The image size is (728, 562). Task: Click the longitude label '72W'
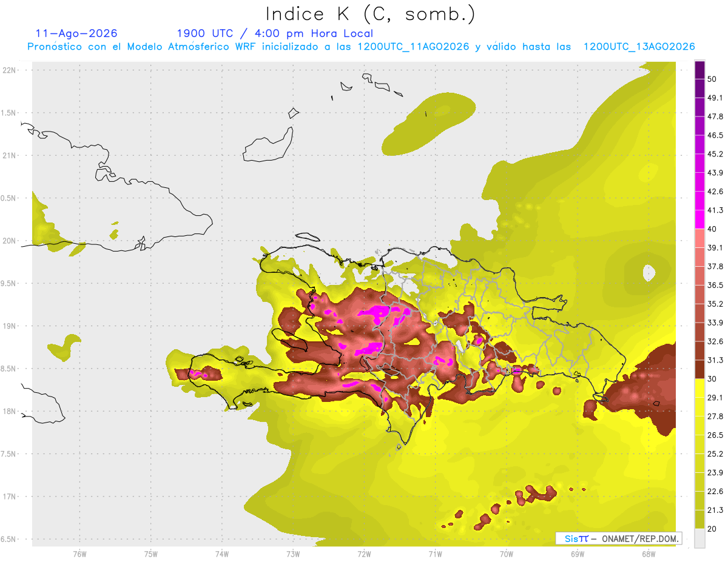click(x=364, y=554)
